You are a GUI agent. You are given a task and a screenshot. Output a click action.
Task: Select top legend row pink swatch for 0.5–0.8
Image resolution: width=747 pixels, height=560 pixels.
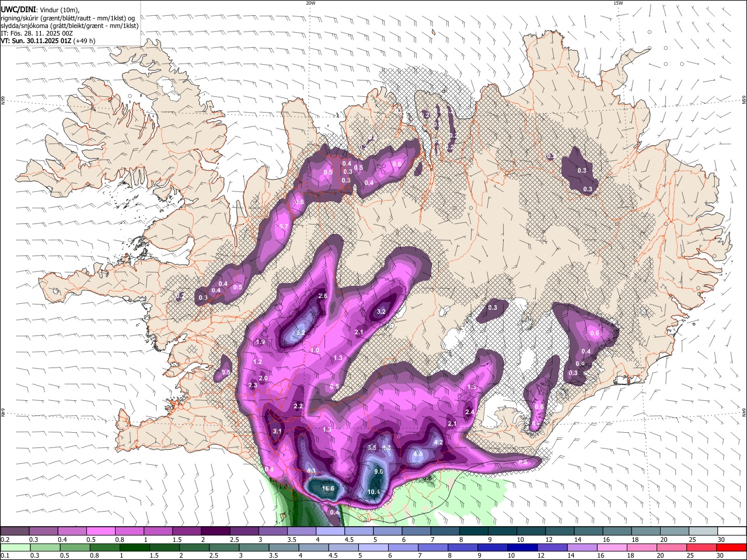coord(100,531)
